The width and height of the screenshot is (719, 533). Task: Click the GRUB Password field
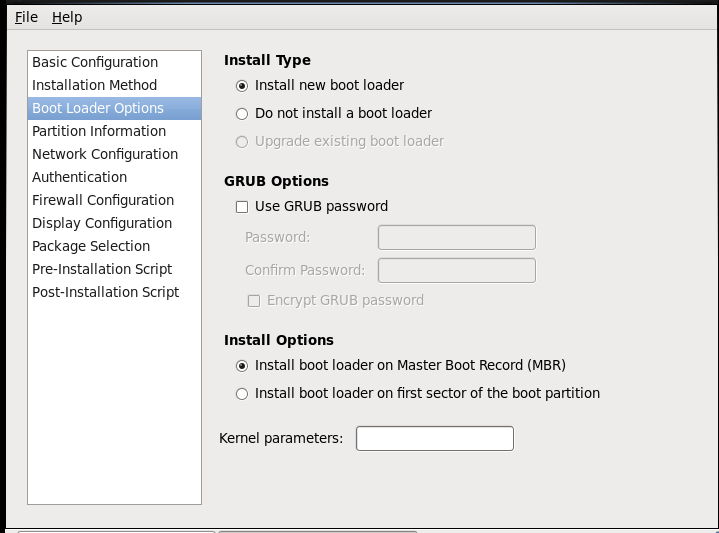point(457,238)
